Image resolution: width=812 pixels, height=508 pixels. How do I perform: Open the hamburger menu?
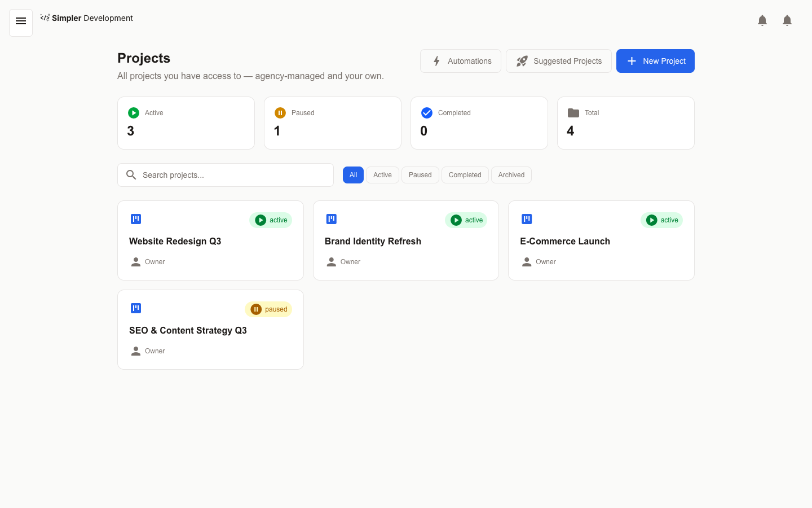click(21, 23)
